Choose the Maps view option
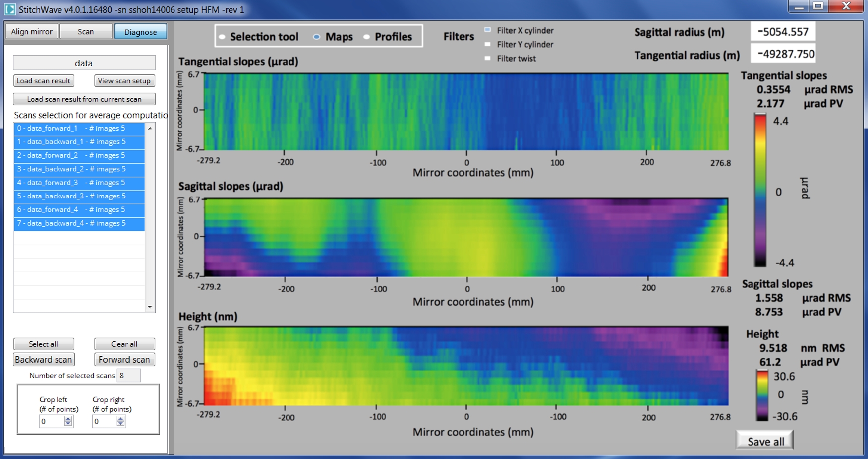Image resolution: width=868 pixels, height=459 pixels. (317, 37)
